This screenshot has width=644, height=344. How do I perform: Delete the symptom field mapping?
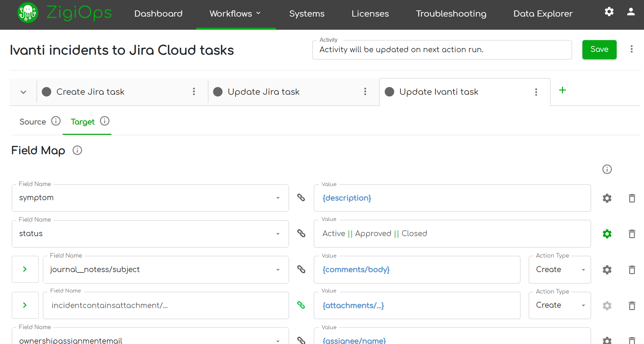point(632,198)
